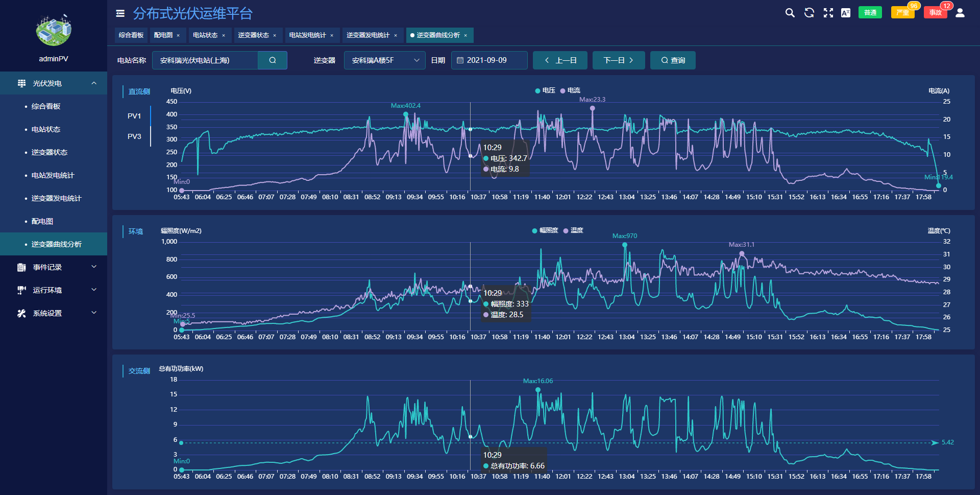980x495 pixels.
Task: Click the language translation icon
Action: 846,13
